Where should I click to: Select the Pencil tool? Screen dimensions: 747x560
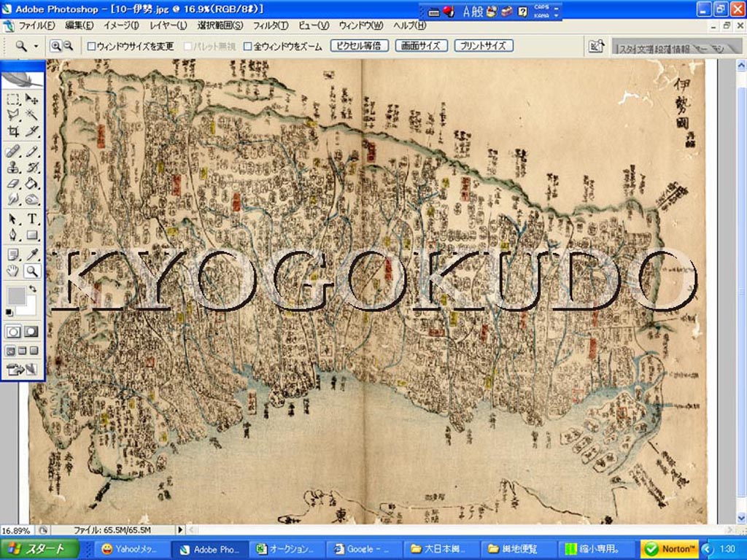[x=31, y=152]
